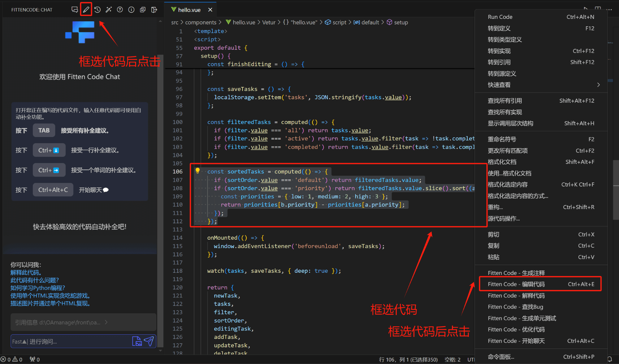This screenshot has height=364, width=619.
Task: Click the Fitten Code logo image
Action: [80, 32]
